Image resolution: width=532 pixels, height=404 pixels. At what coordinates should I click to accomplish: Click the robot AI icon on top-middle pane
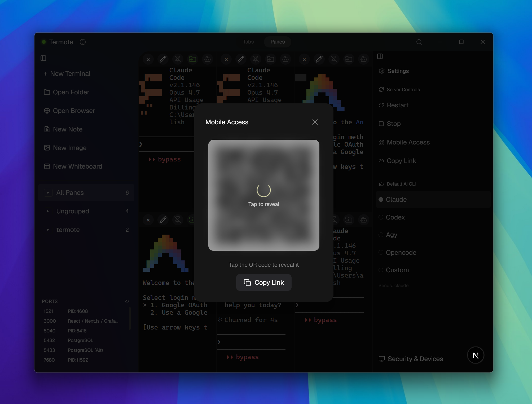click(285, 59)
